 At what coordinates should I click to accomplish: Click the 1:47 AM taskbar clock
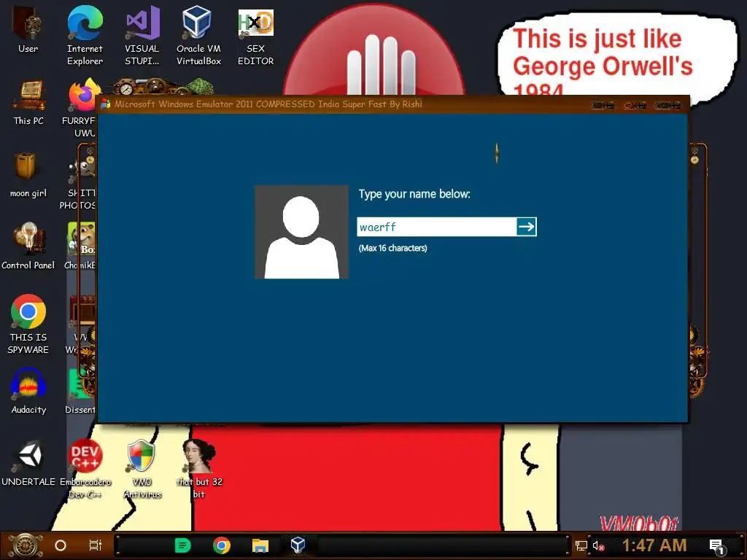654,545
